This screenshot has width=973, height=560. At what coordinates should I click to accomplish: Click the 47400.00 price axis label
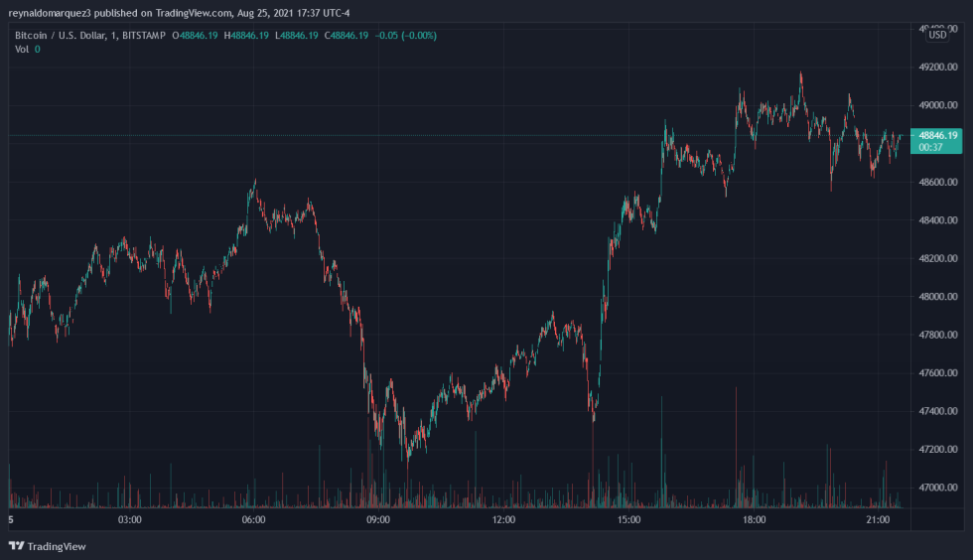(937, 411)
